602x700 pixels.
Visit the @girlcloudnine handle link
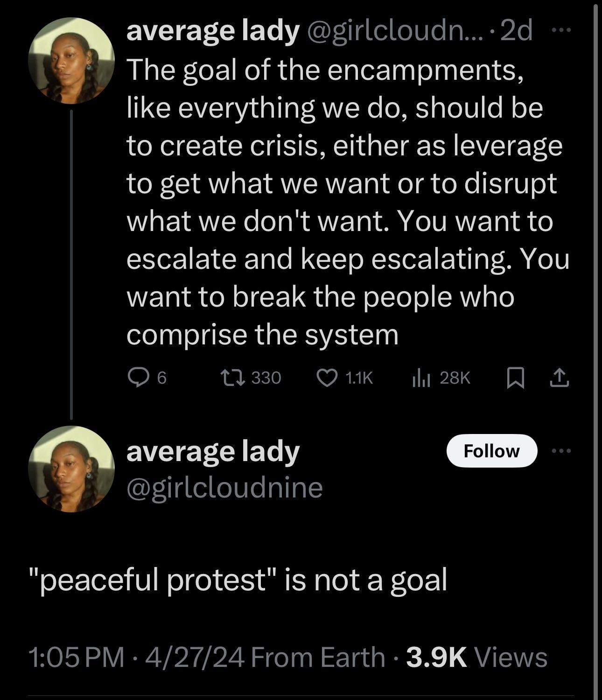point(224,487)
